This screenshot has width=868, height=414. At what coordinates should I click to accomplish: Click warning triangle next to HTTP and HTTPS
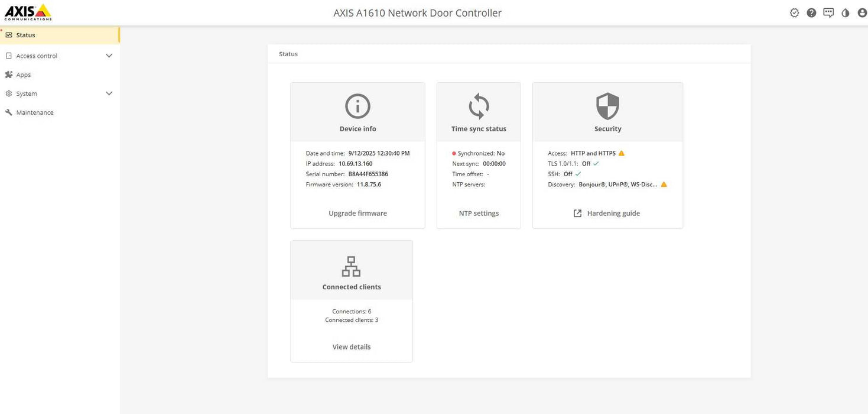coord(621,153)
